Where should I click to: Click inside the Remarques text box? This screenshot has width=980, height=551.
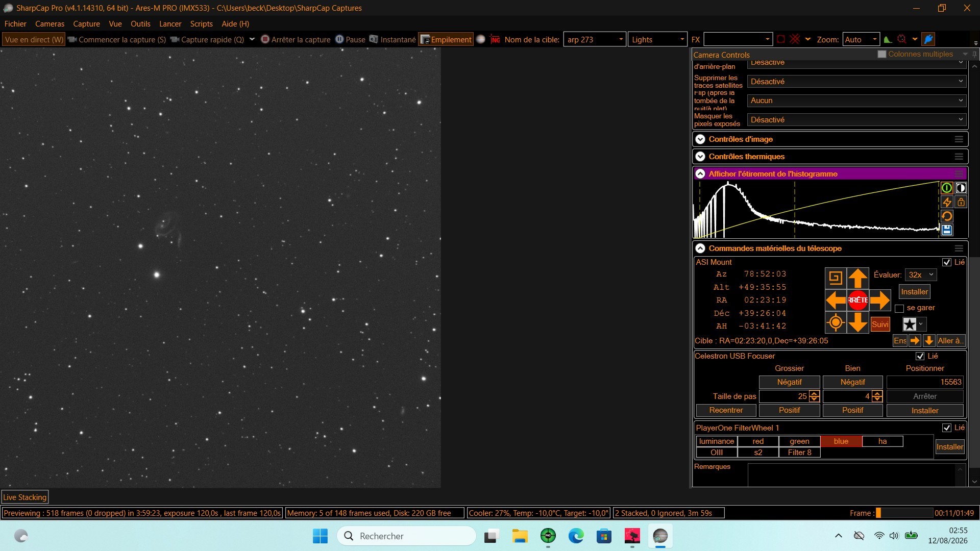[852, 475]
